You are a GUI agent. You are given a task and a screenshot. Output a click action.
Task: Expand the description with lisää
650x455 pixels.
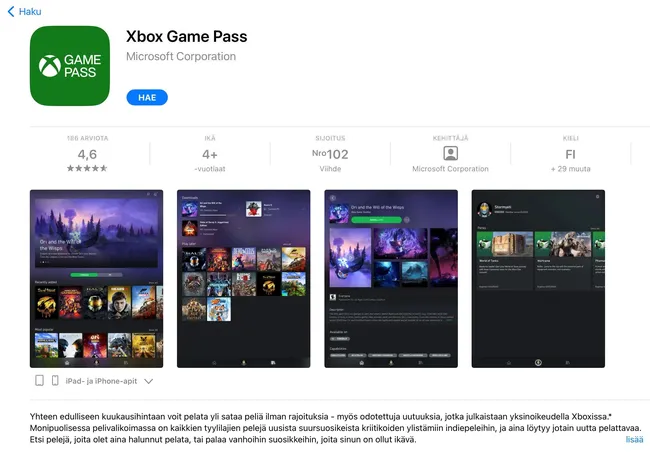click(x=634, y=440)
